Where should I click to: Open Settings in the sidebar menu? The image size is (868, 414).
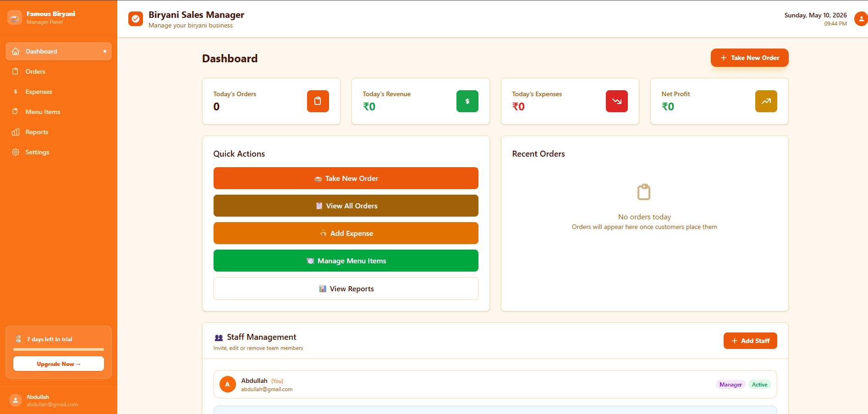[x=59, y=152]
